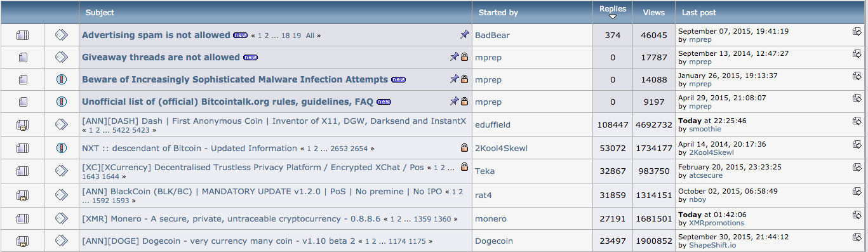Viewport: 868px width, 252px height.
Task: Open page 5423 of the Dash thread
Action: coord(140,130)
